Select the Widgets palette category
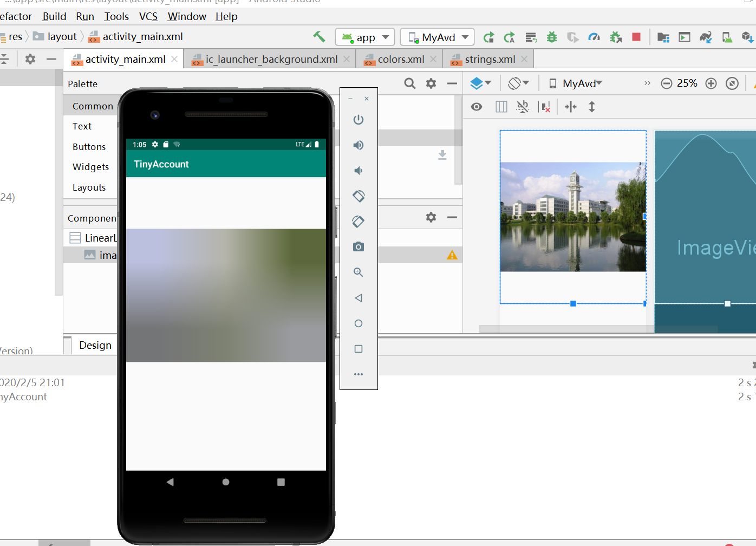 click(91, 167)
